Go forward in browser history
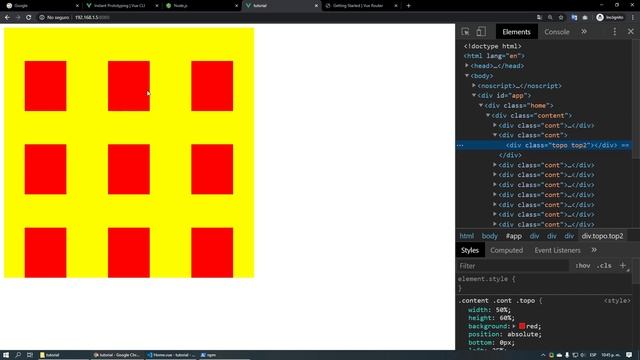 point(18,18)
